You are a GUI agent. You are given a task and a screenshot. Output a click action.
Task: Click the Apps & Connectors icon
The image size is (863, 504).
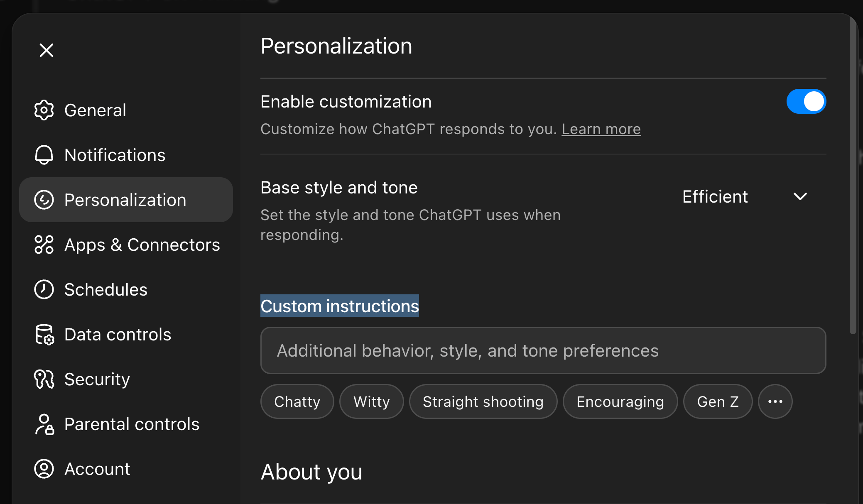click(44, 245)
